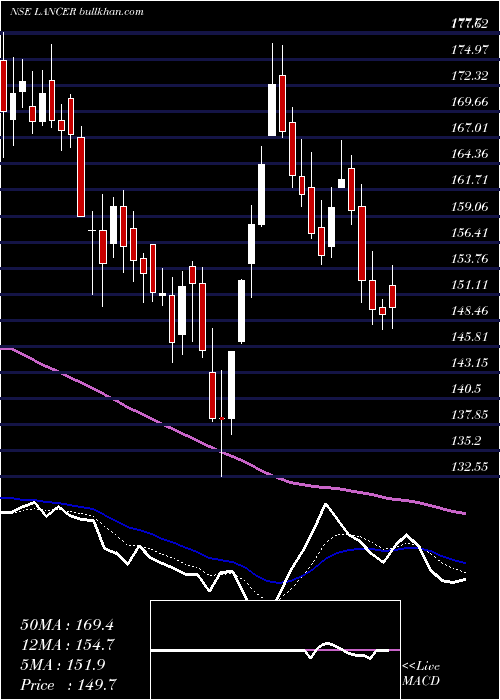
Task: Select the Price : 149.7 value
Action: tap(67, 685)
